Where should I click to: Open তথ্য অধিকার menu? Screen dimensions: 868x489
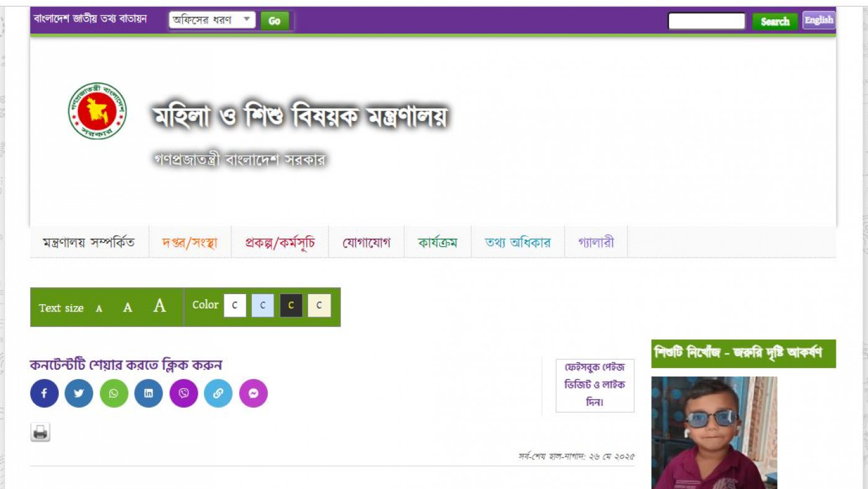(x=518, y=243)
